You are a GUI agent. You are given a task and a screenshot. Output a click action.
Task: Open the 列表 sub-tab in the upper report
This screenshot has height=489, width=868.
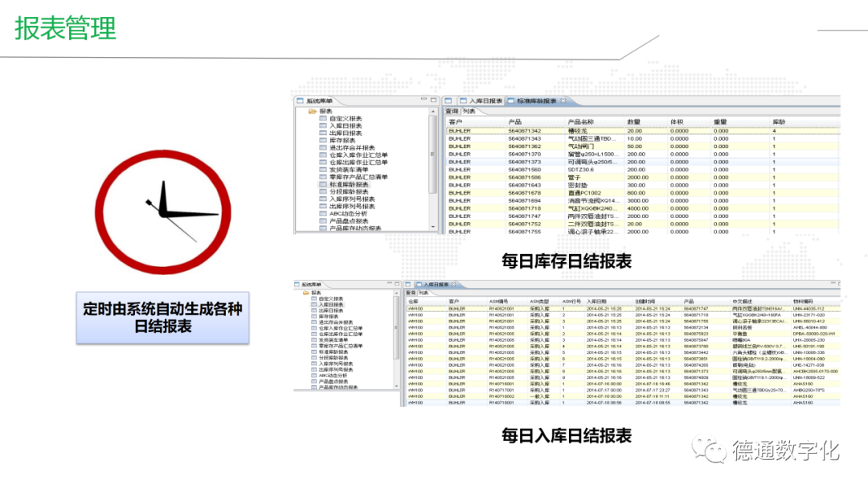coord(470,111)
